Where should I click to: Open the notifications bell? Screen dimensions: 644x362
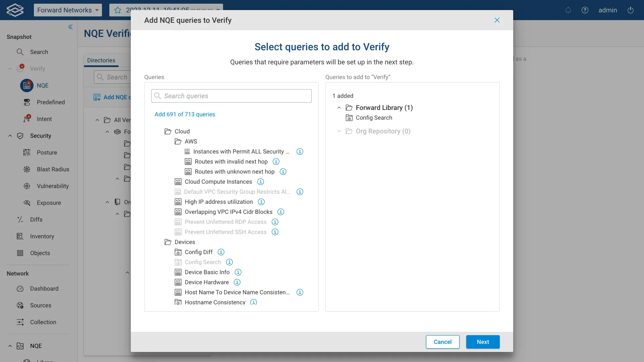coord(568,10)
